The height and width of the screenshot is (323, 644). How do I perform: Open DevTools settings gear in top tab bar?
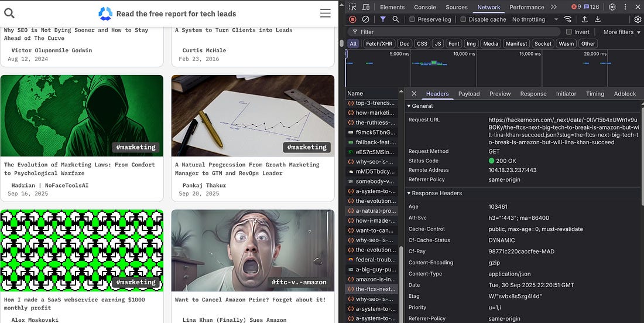612,7
